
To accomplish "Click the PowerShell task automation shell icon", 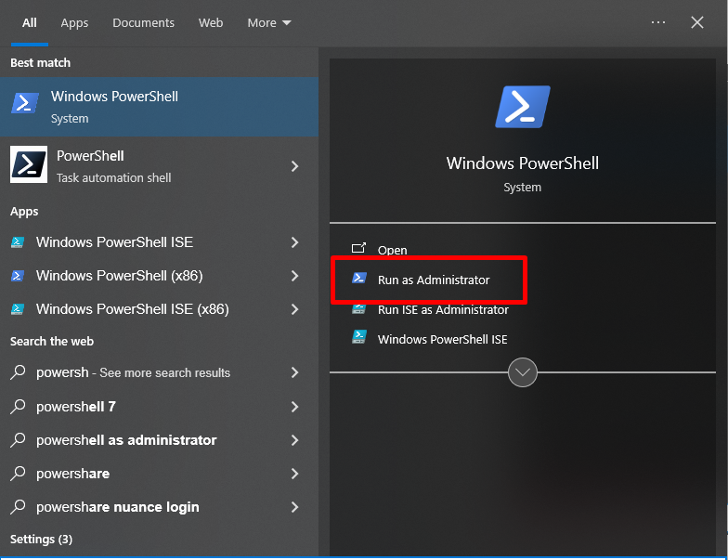I will point(29,164).
